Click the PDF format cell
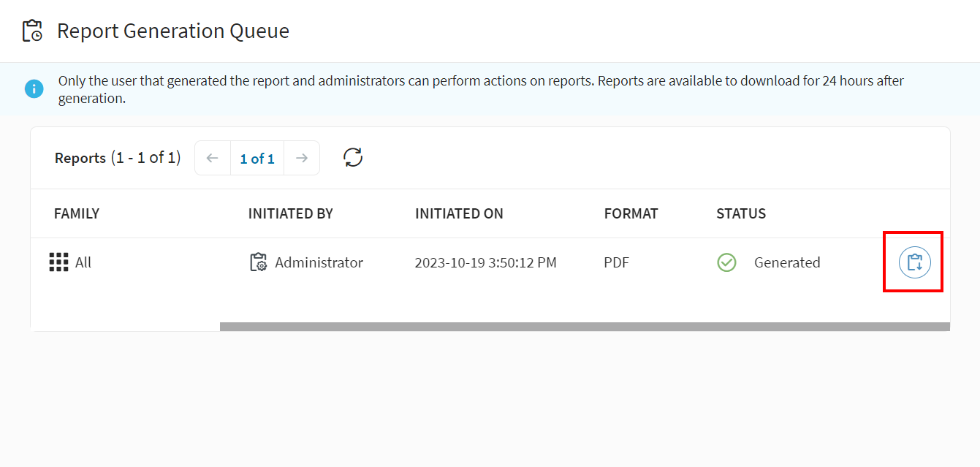 tap(616, 262)
